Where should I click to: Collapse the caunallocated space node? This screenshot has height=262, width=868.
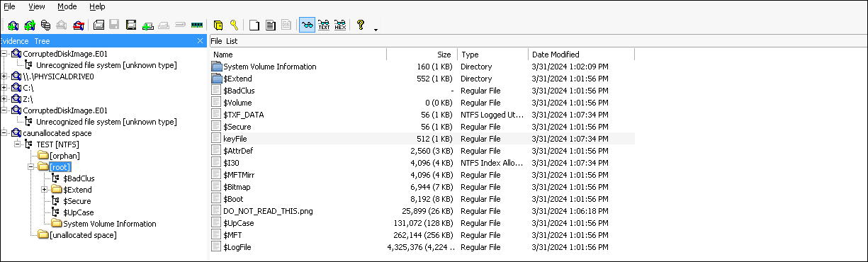coord(4,133)
